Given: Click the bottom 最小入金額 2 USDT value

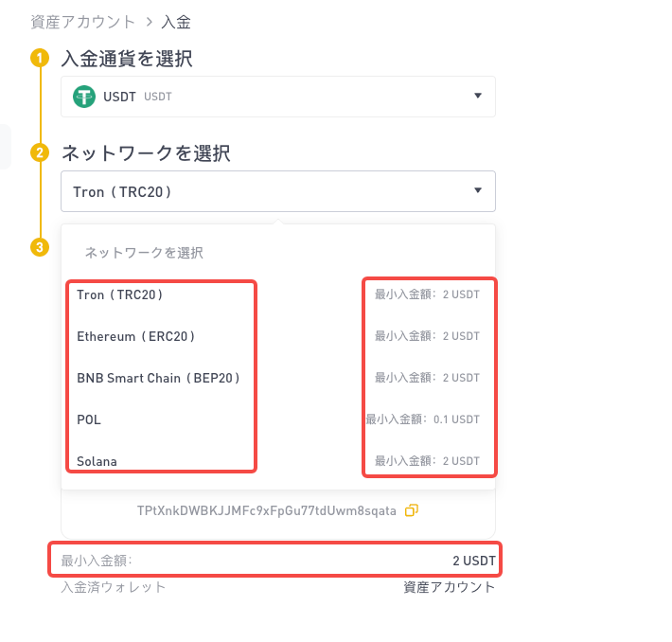Looking at the screenshot, I should [474, 561].
